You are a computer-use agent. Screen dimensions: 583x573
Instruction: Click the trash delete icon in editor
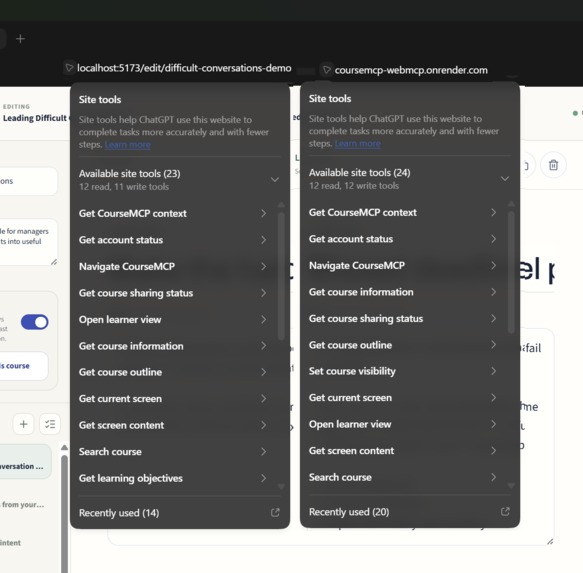553,165
